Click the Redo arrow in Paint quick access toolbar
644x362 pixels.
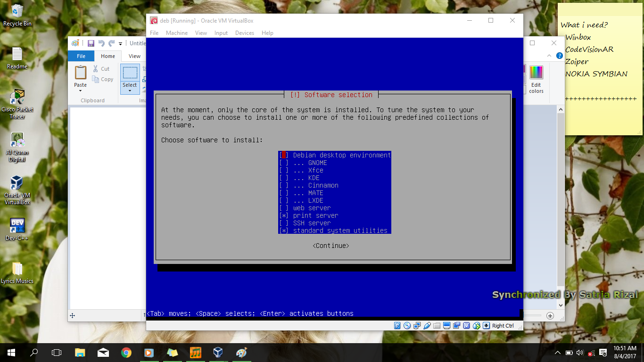point(112,43)
